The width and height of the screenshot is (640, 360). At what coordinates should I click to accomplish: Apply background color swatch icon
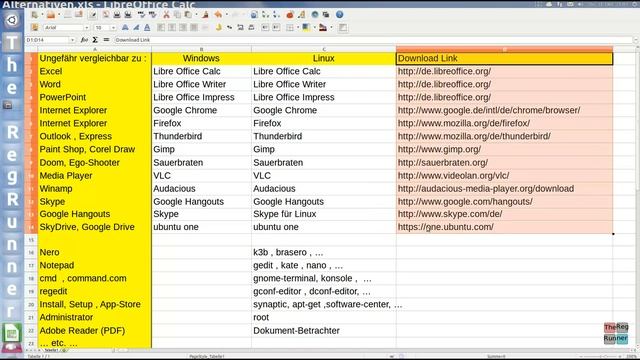(306, 27)
